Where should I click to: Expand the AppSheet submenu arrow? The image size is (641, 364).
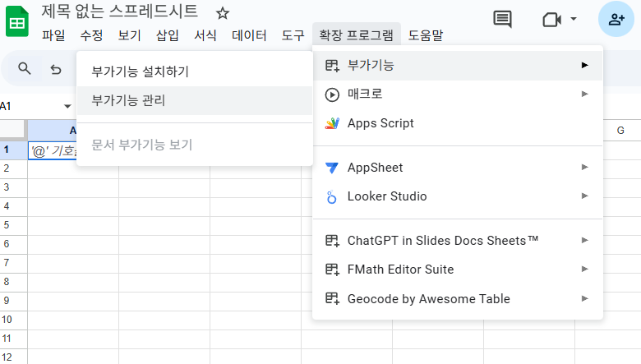585,167
